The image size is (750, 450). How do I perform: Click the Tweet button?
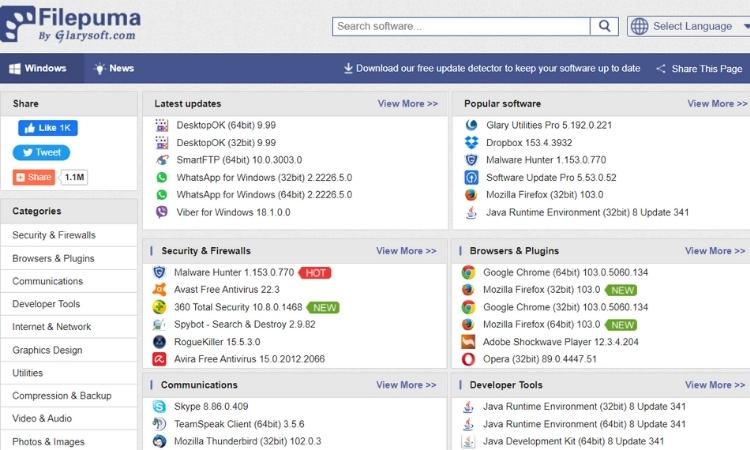click(x=41, y=153)
